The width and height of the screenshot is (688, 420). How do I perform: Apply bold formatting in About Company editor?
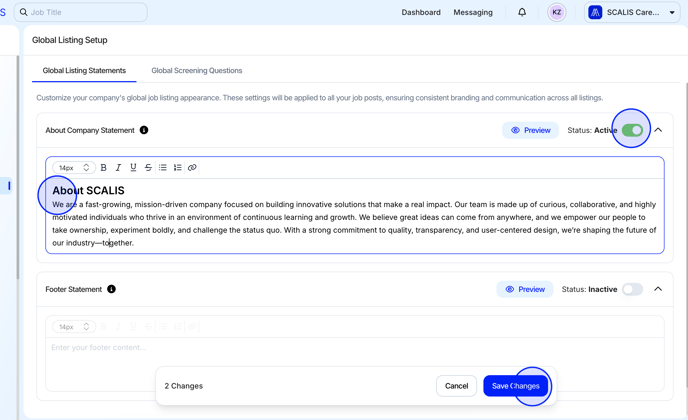tap(104, 168)
